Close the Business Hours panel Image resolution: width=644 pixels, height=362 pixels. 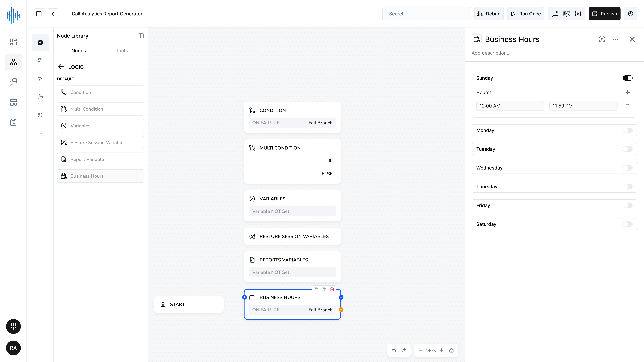coord(632,39)
